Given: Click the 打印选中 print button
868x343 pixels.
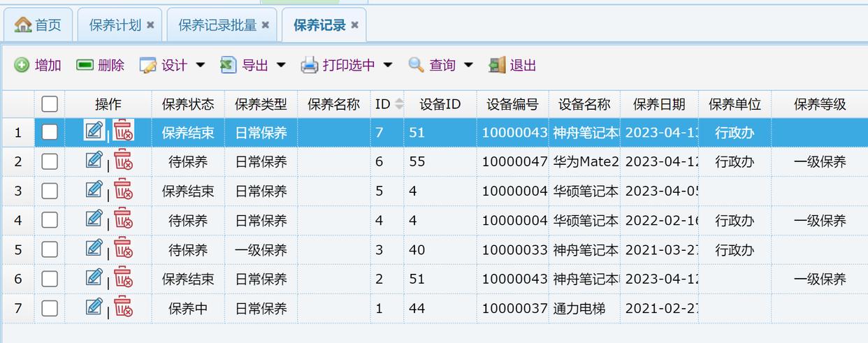Looking at the screenshot, I should click(340, 65).
